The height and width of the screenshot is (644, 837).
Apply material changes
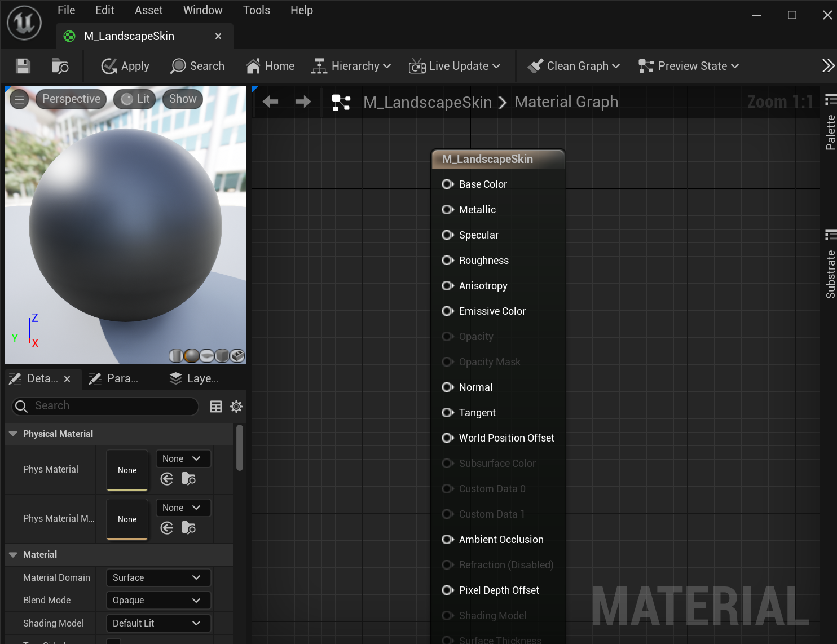[125, 66]
